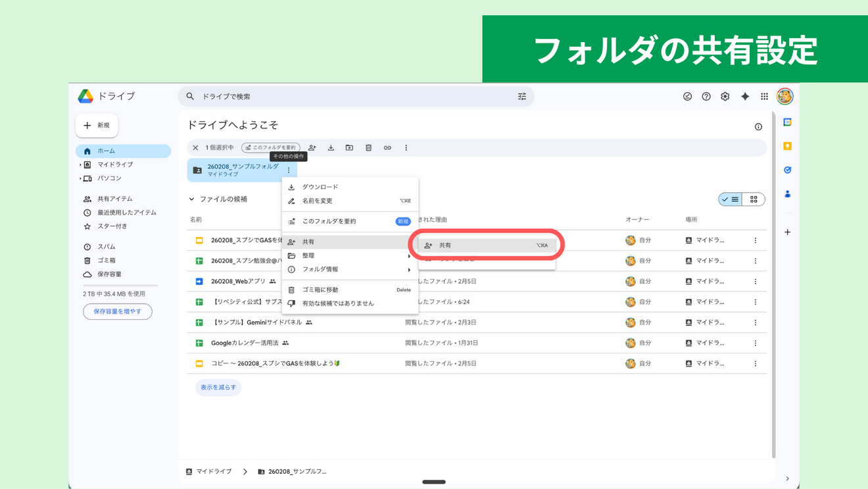Image resolution: width=868 pixels, height=489 pixels.
Task: Expand マイドライブ tree arrow
Action: (x=80, y=165)
